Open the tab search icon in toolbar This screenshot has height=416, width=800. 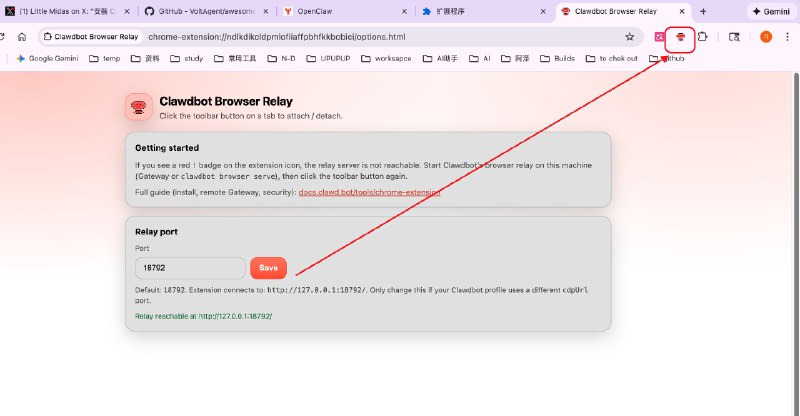734,37
